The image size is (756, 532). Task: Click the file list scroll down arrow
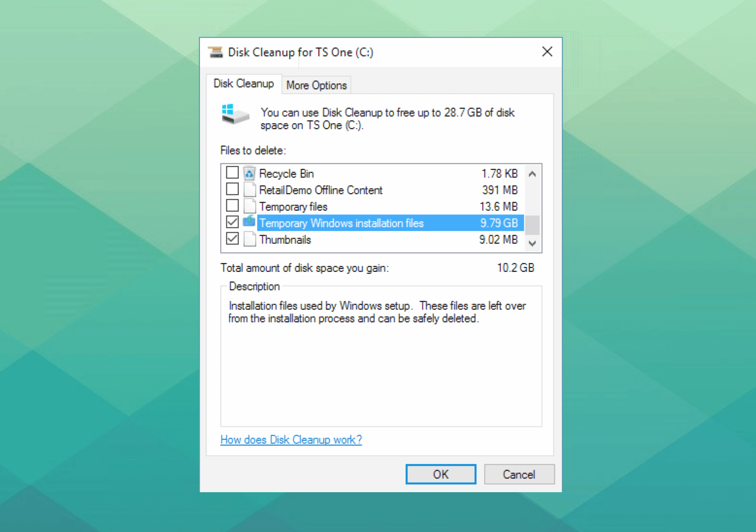click(532, 243)
